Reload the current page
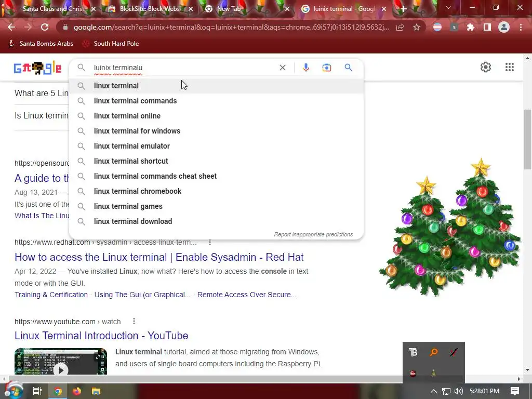Viewport: 532px width, 399px height. [45, 27]
